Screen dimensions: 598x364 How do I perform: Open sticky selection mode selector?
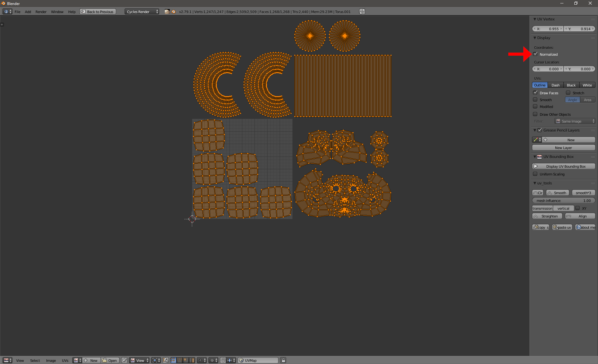click(202, 360)
